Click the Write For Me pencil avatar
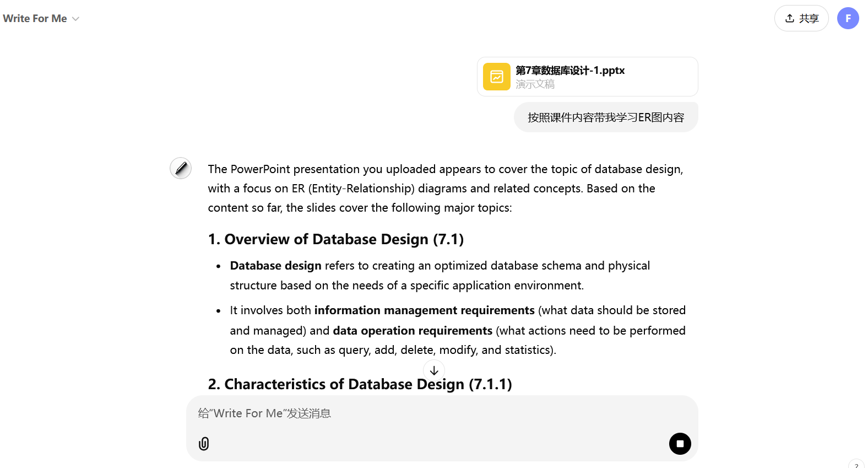Viewport: 868px width, 468px height. pos(181,168)
